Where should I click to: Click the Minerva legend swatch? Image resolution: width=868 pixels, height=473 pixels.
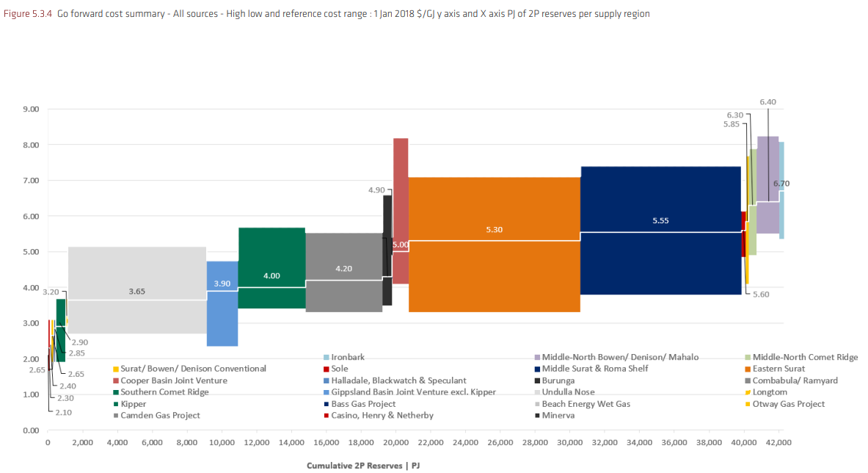(536, 416)
